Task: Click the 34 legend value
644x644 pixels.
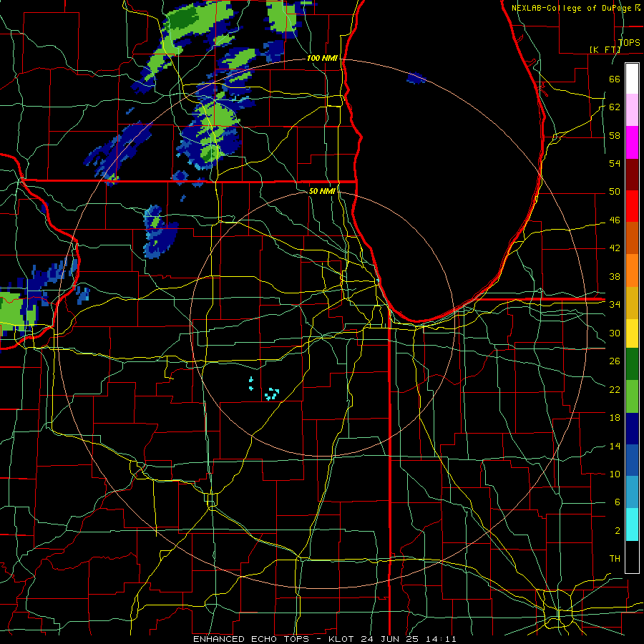Action: pyautogui.click(x=615, y=305)
